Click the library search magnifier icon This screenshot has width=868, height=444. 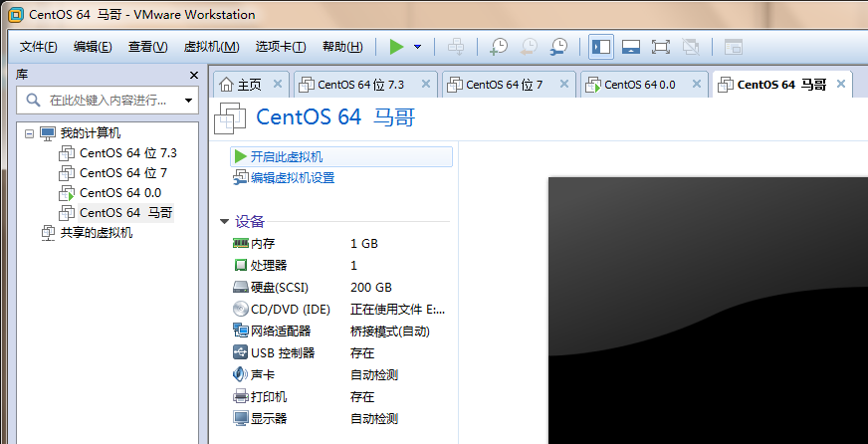pos(34,101)
